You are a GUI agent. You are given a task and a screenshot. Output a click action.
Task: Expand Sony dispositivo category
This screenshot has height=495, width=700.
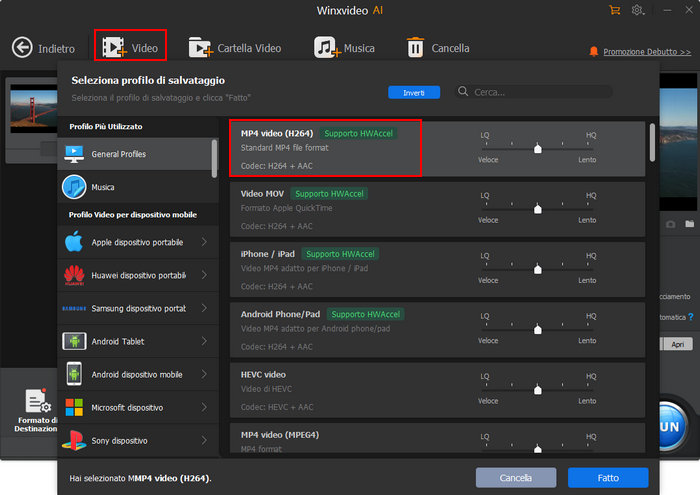pos(135,440)
